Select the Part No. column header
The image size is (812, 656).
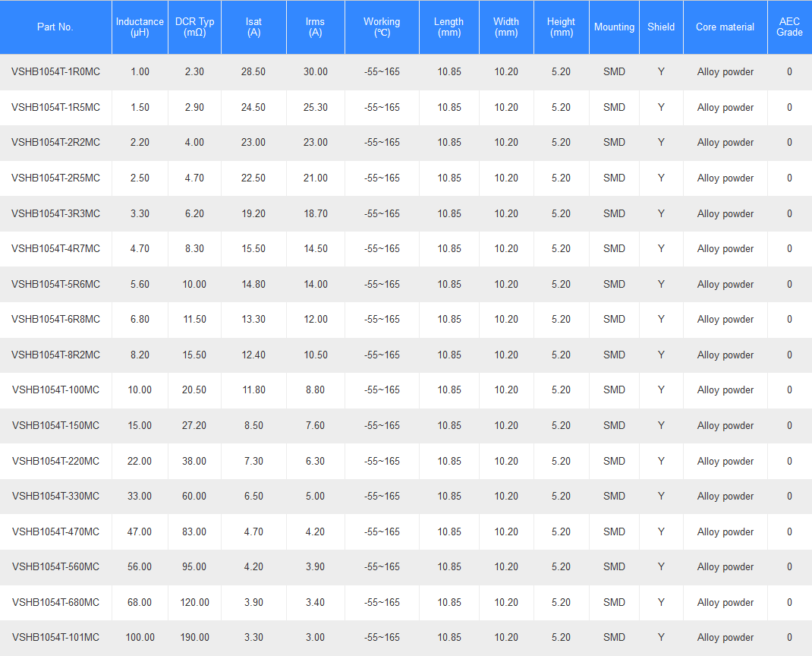pyautogui.click(x=55, y=27)
